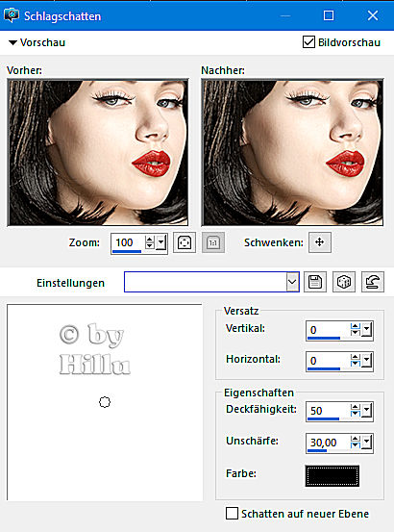This screenshot has height=532, width=394.
Task: Save preset with floppy disk icon
Action: pyautogui.click(x=315, y=282)
